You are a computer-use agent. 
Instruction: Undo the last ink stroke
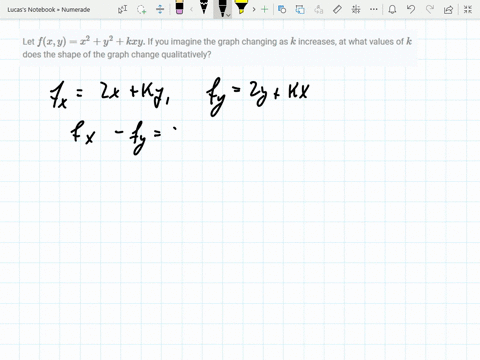click(x=411, y=9)
